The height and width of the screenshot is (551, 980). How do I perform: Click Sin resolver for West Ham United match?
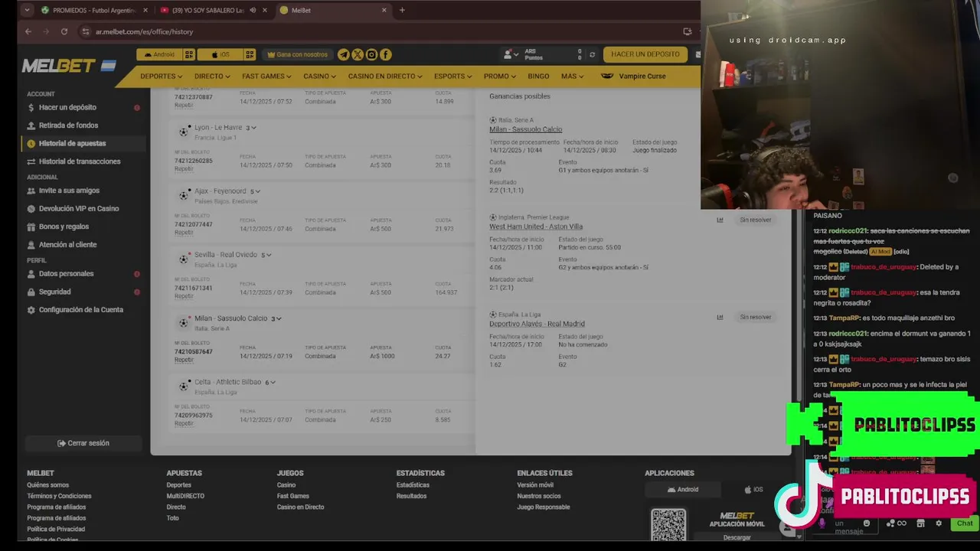[x=755, y=220]
